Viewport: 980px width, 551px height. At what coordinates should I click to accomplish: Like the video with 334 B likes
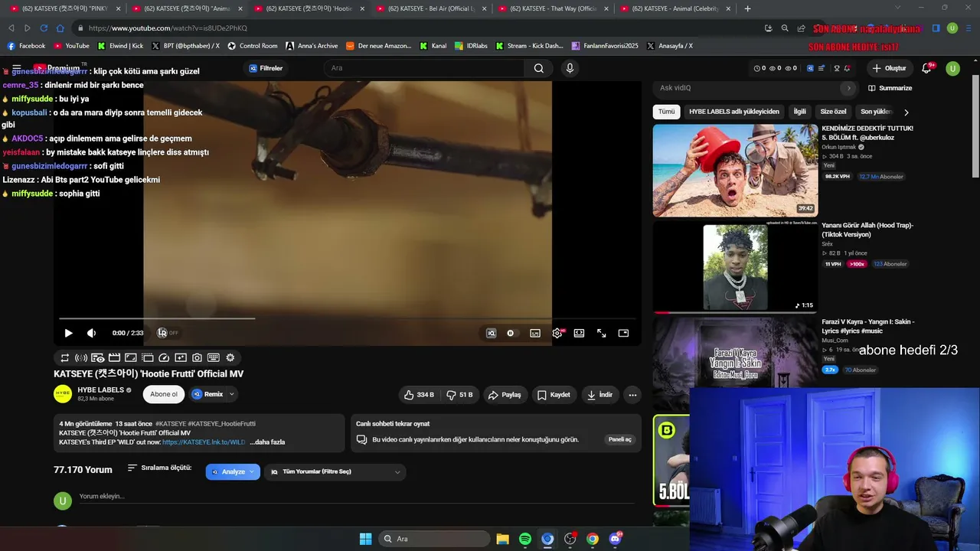(420, 395)
